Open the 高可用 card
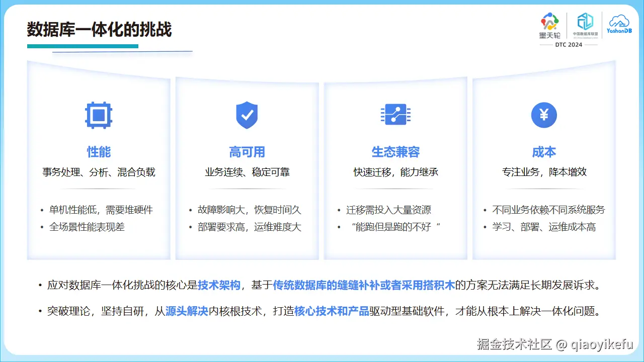This screenshot has width=644, height=362. point(247,168)
